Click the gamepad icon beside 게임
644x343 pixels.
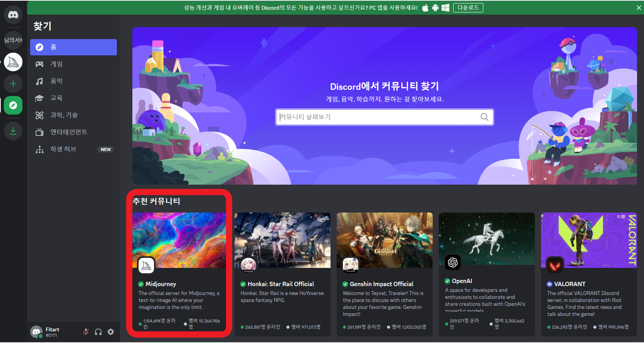click(x=39, y=64)
